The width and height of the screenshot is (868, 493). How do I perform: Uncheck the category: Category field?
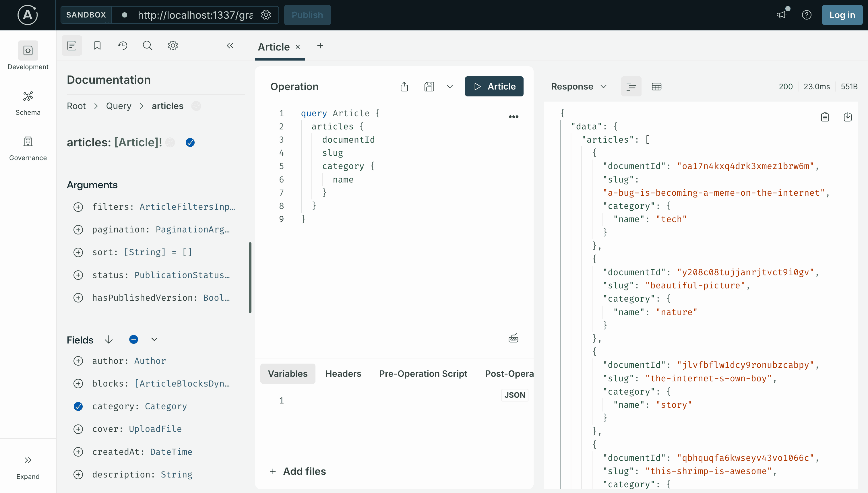tap(78, 406)
